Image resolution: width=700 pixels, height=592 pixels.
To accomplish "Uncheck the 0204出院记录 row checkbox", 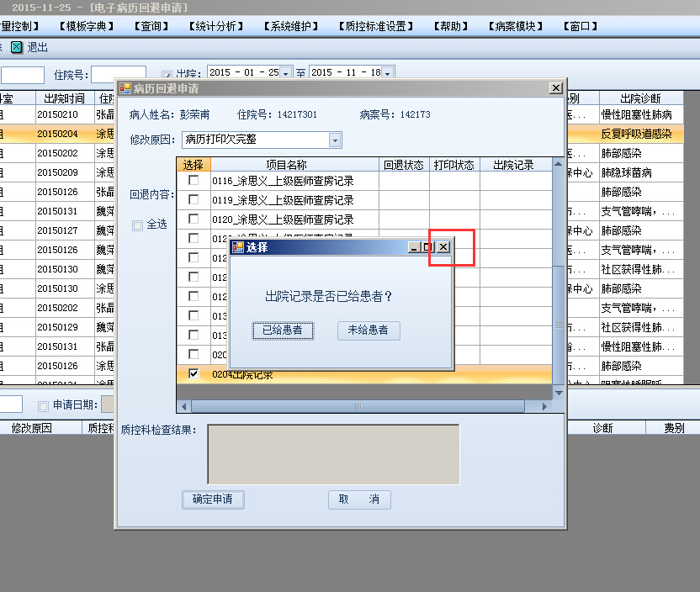I will pos(194,373).
